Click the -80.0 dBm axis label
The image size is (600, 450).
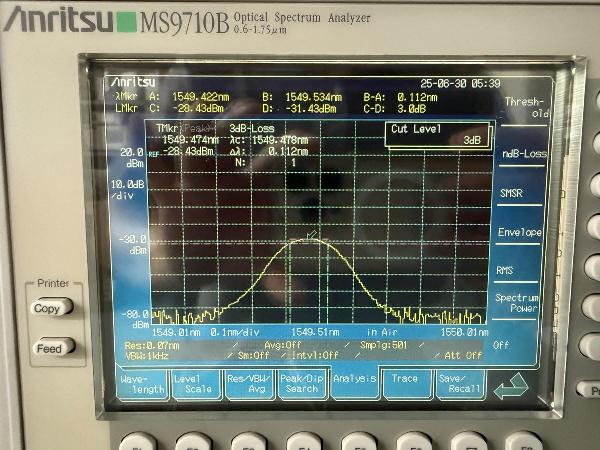(135, 319)
